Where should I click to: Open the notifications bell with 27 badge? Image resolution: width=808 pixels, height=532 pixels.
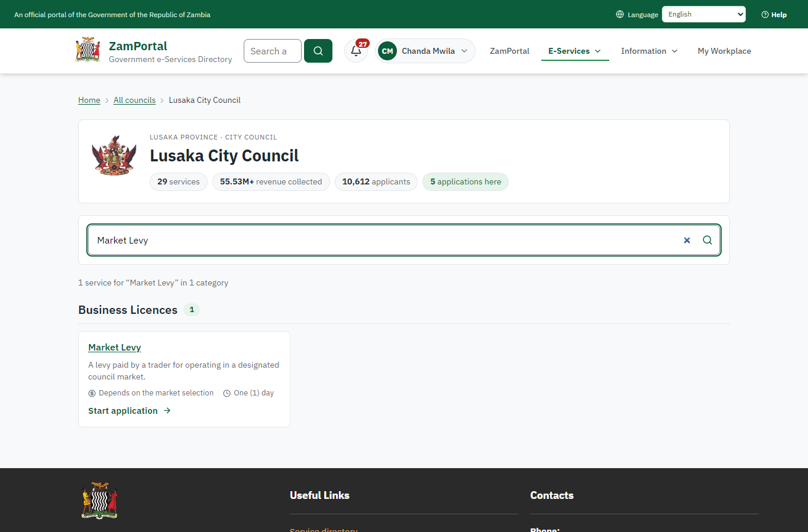tap(356, 51)
